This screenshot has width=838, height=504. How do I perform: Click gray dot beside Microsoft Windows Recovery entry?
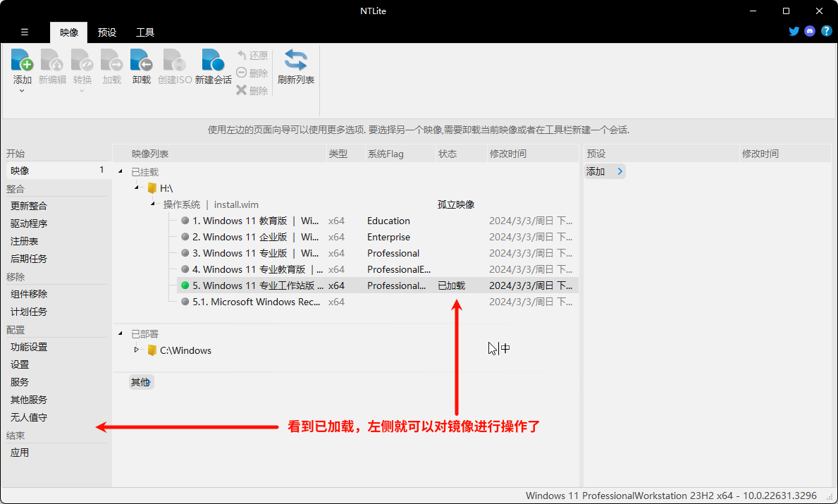[185, 302]
